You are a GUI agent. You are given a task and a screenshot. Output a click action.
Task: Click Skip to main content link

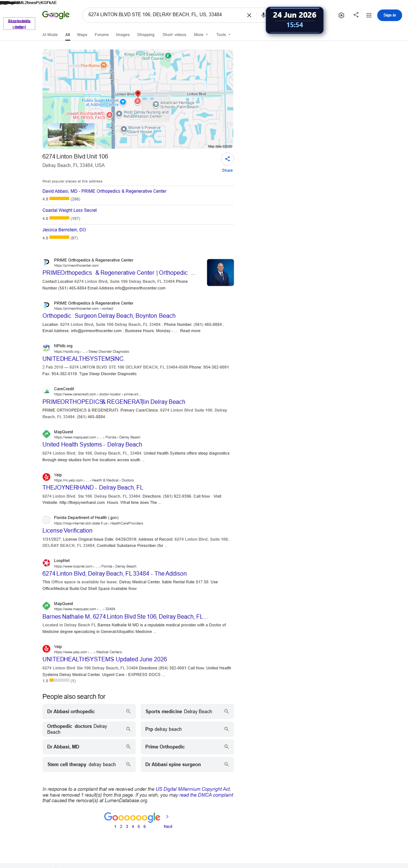[19, 24]
